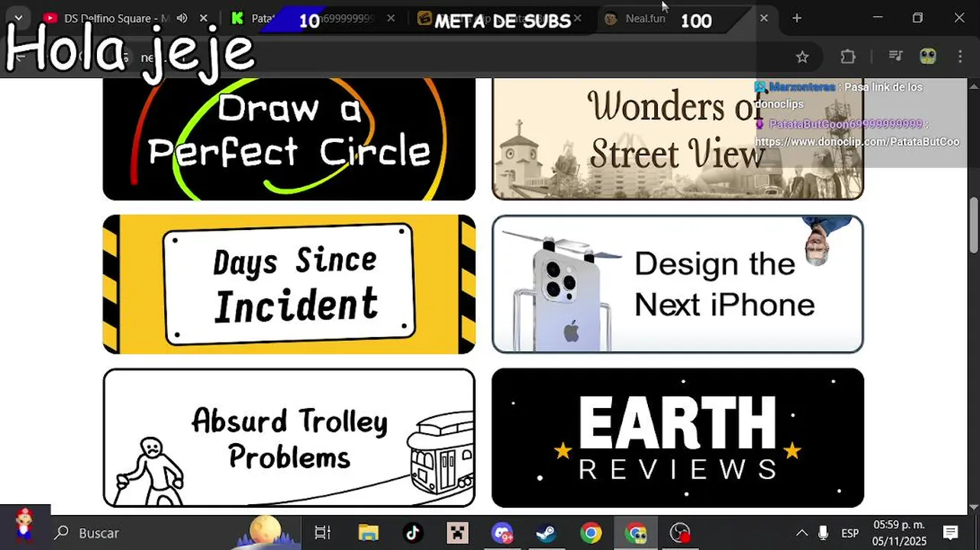980x550 pixels.
Task: Open the Earth Reviews card
Action: [678, 438]
